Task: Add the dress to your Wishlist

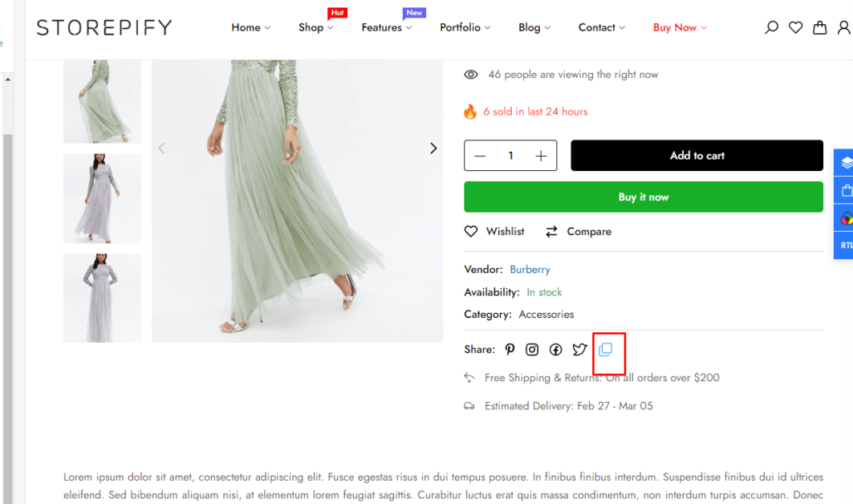Action: (x=494, y=231)
